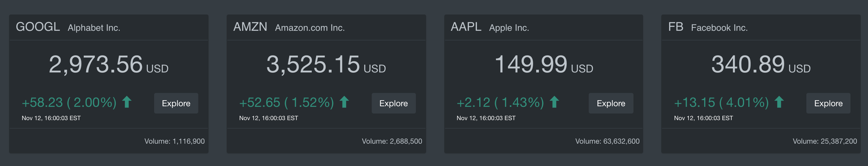
Task: Select the FB ticker heading
Action: (675, 27)
